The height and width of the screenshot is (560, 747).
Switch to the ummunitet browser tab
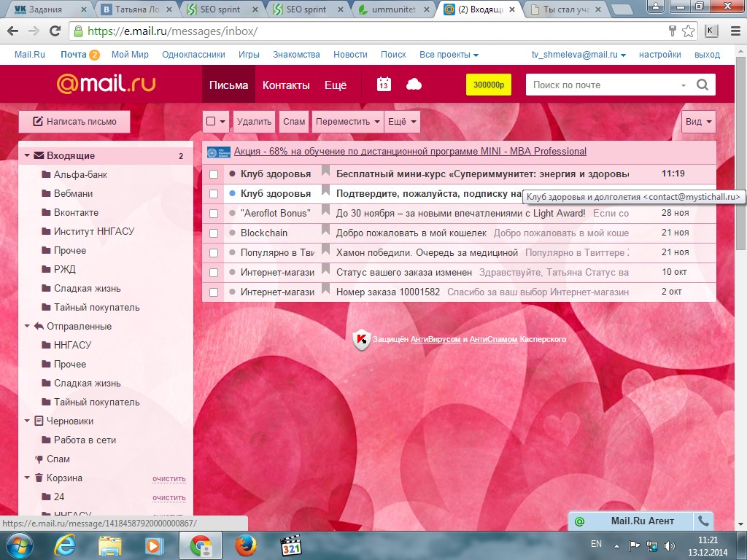(393, 9)
